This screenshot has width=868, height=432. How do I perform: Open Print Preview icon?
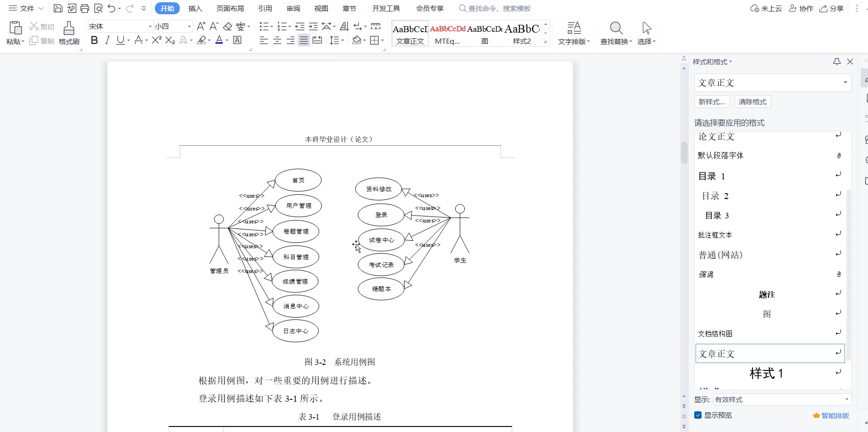tap(98, 8)
